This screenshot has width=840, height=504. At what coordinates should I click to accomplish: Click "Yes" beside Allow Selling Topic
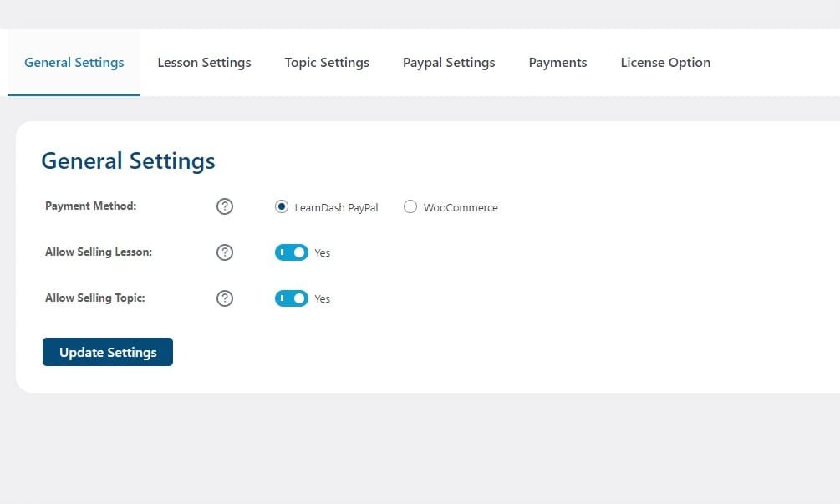[322, 299]
